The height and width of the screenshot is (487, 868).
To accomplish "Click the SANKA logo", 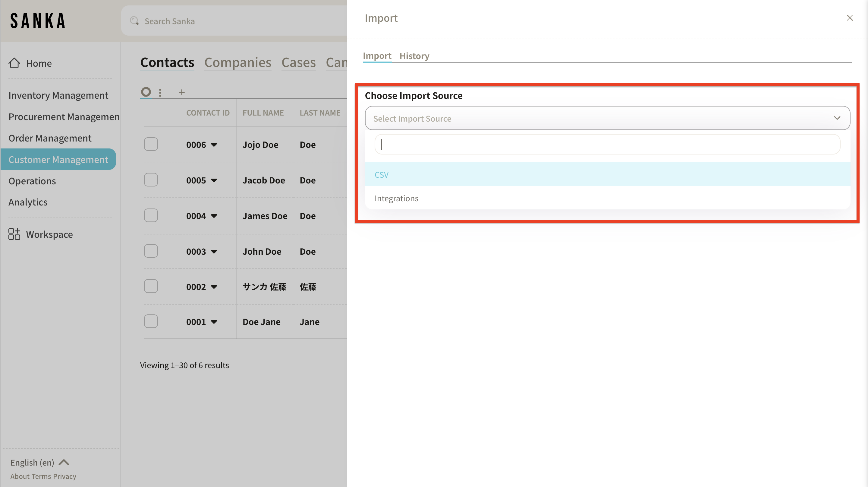I will coord(38,21).
